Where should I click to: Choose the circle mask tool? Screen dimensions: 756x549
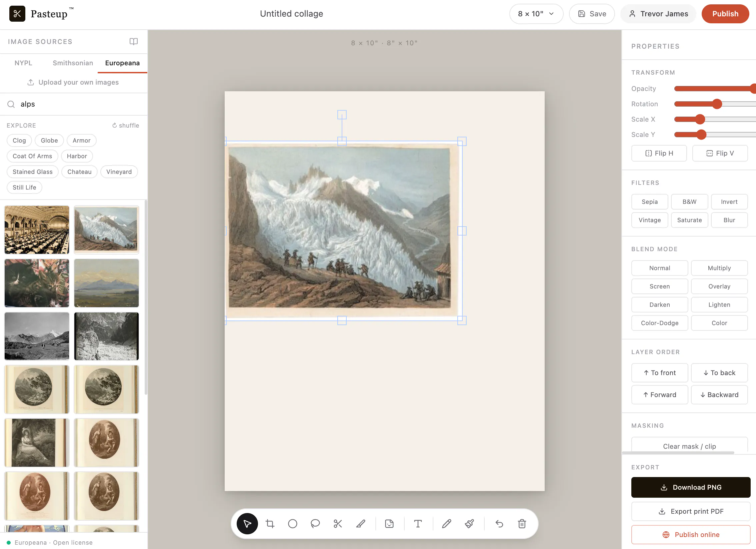pos(293,524)
